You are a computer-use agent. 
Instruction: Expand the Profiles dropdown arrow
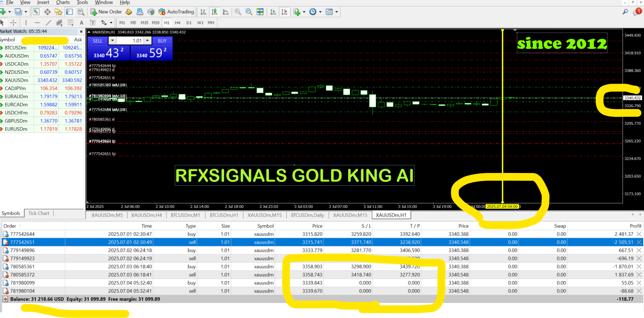(x=26, y=12)
